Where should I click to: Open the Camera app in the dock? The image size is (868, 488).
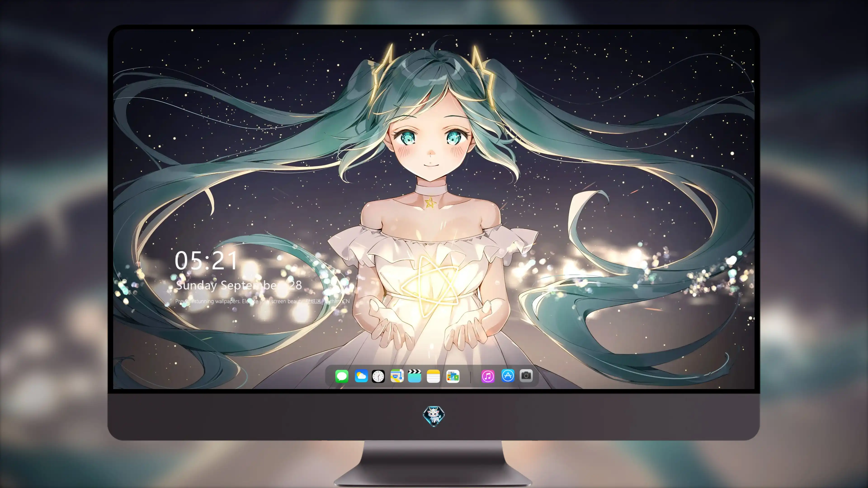click(x=526, y=375)
